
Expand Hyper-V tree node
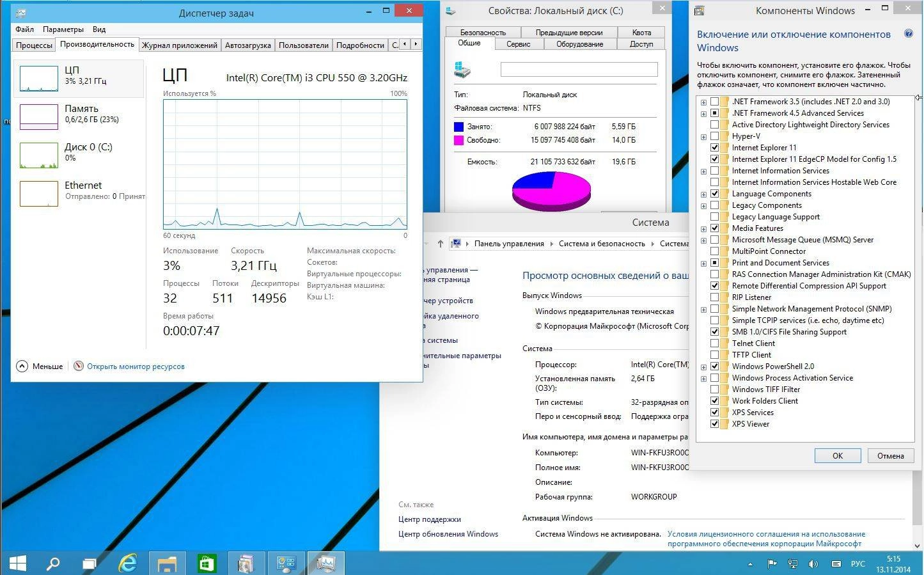click(x=704, y=137)
